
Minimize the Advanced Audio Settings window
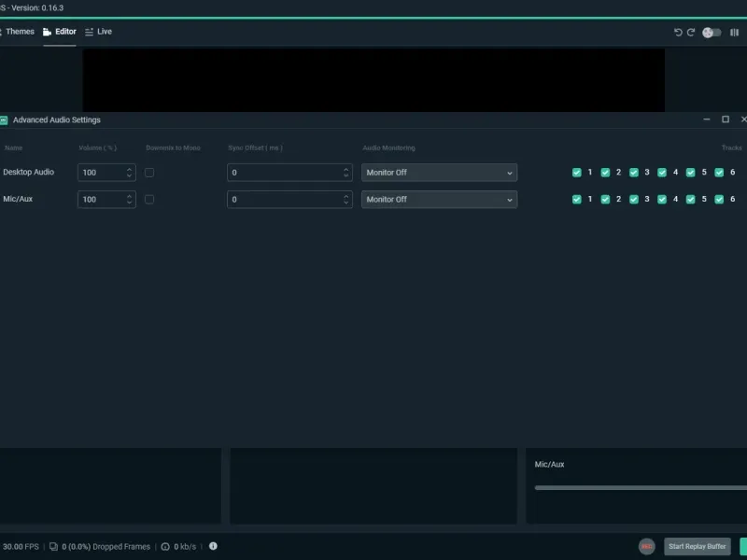point(707,119)
